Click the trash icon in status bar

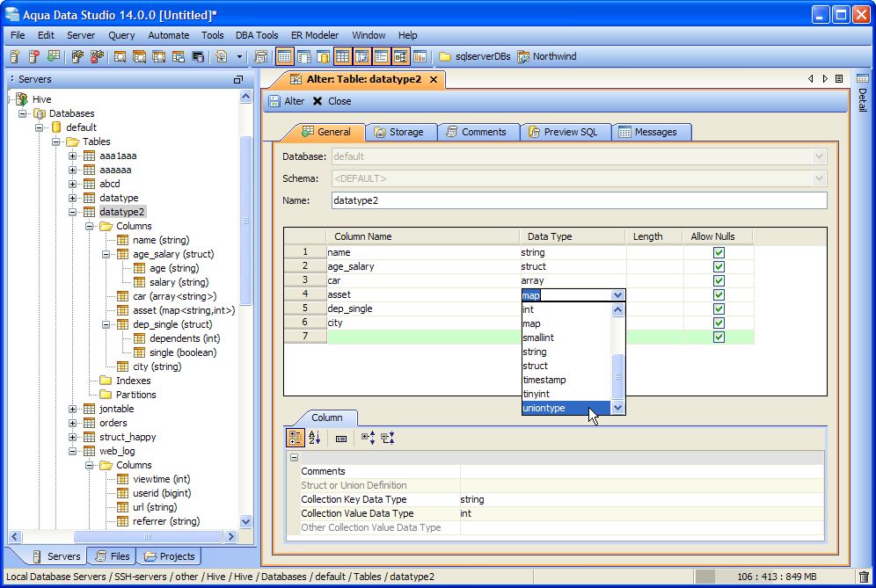(864, 577)
